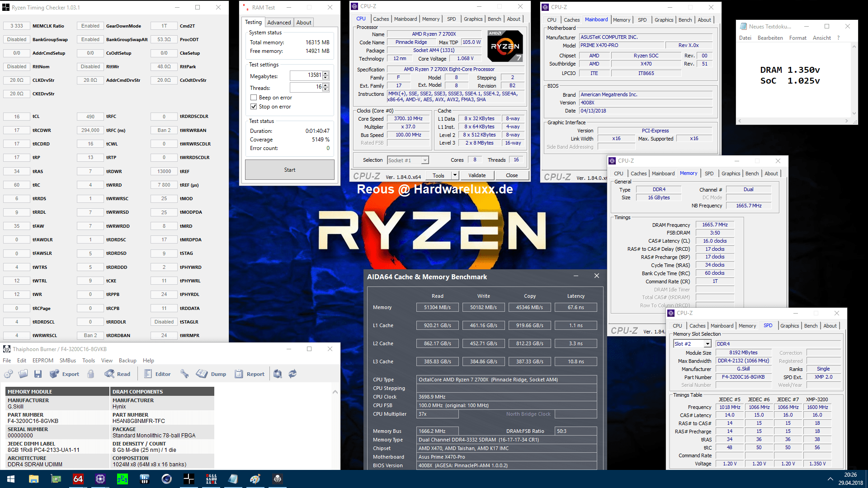The height and width of the screenshot is (488, 868).
Task: Click the refresh arrows icon in Thaiphoon toolbar
Action: coord(292,374)
